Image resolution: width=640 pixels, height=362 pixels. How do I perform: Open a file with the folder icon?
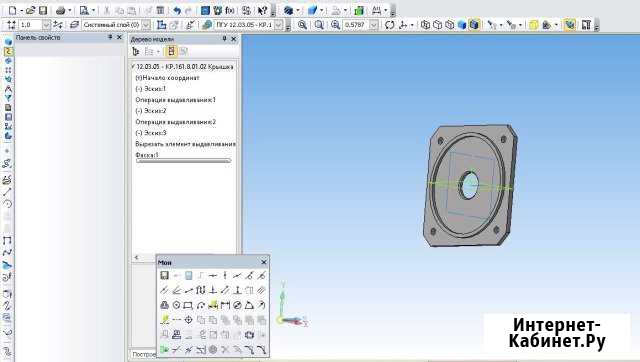[x=31, y=11]
